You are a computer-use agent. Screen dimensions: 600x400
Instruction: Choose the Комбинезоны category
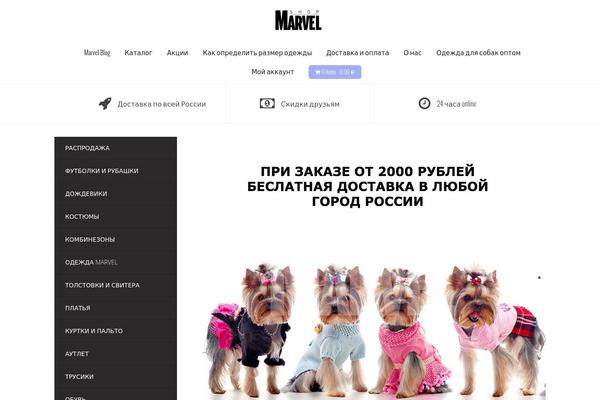point(116,239)
